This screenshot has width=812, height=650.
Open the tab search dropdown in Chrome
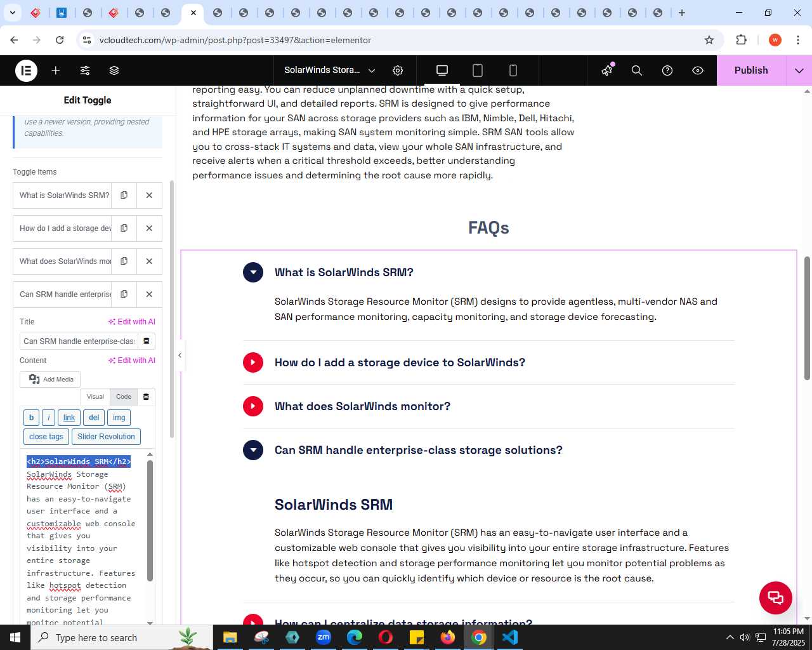click(x=13, y=13)
